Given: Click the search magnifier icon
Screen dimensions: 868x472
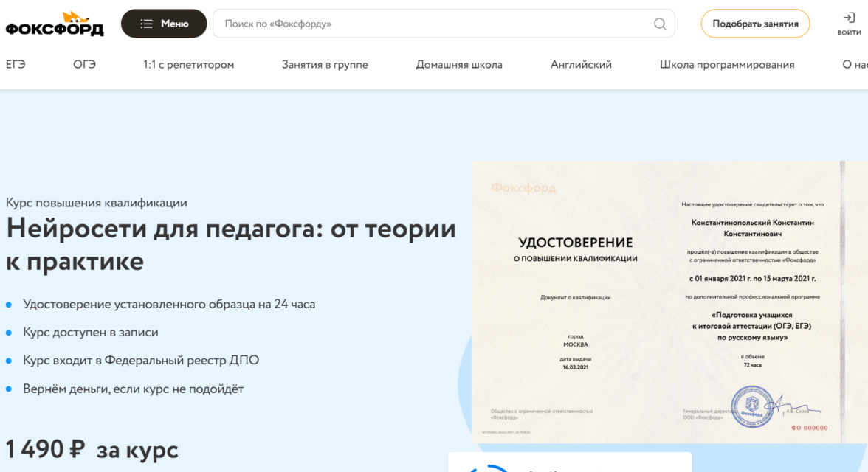Looking at the screenshot, I should [659, 24].
